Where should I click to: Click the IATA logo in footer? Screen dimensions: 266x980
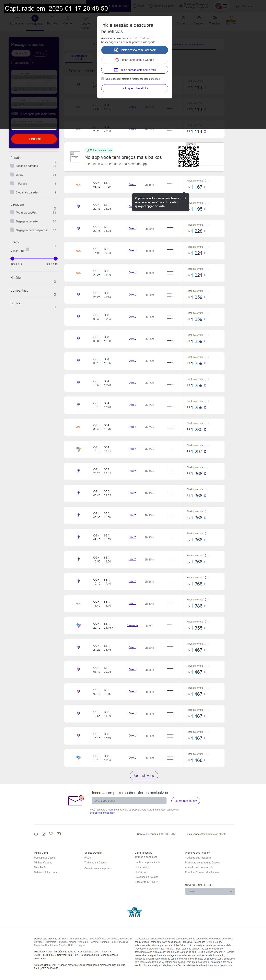(x=134, y=912)
